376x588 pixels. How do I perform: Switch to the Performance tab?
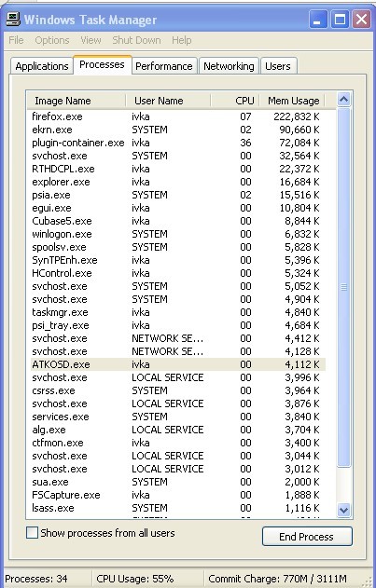coord(164,66)
